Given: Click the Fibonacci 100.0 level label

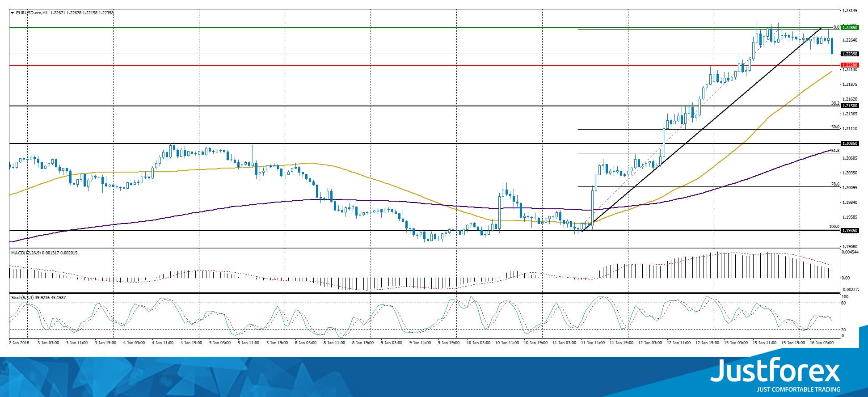Looking at the screenshot, I should 834,227.
